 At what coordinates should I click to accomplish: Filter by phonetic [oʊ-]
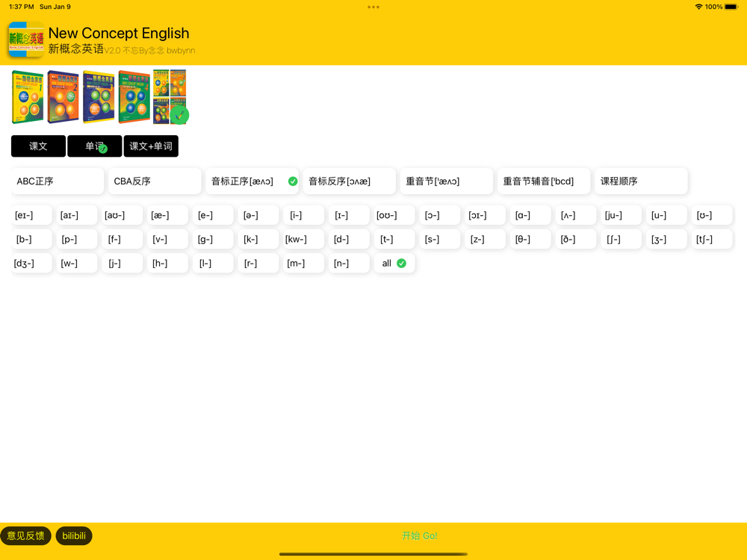[x=394, y=215]
